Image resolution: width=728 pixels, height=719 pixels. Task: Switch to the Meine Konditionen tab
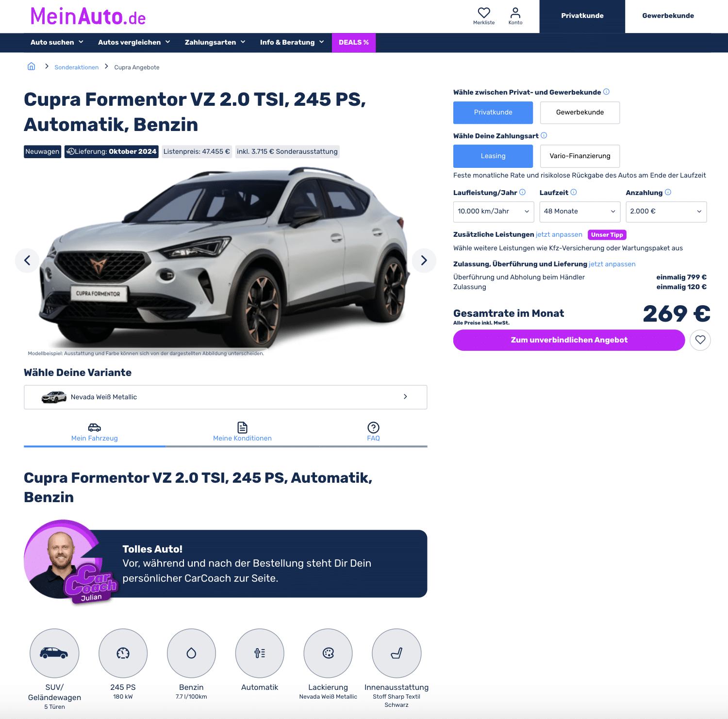(x=242, y=432)
